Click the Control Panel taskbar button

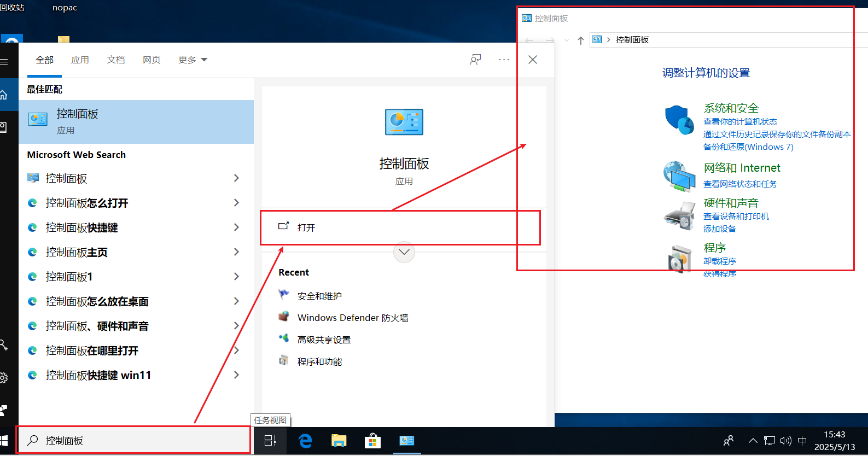click(407, 441)
